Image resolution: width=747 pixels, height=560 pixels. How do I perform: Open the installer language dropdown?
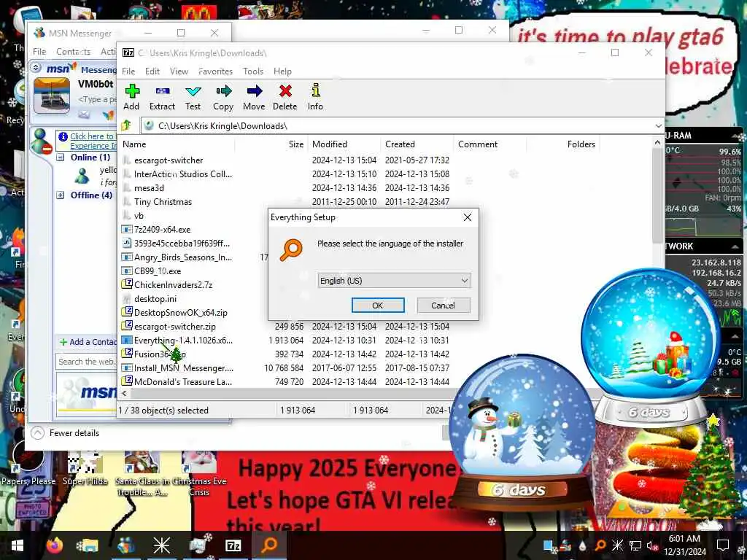pyautogui.click(x=394, y=281)
